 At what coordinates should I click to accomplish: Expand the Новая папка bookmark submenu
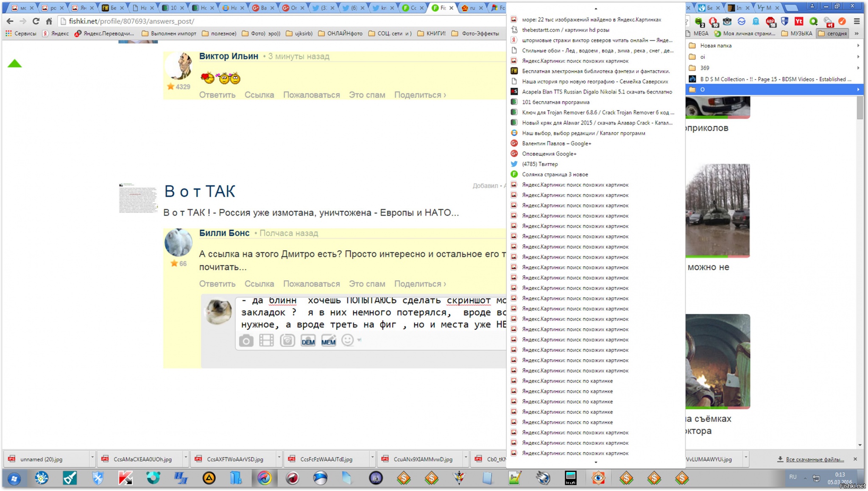click(x=716, y=45)
